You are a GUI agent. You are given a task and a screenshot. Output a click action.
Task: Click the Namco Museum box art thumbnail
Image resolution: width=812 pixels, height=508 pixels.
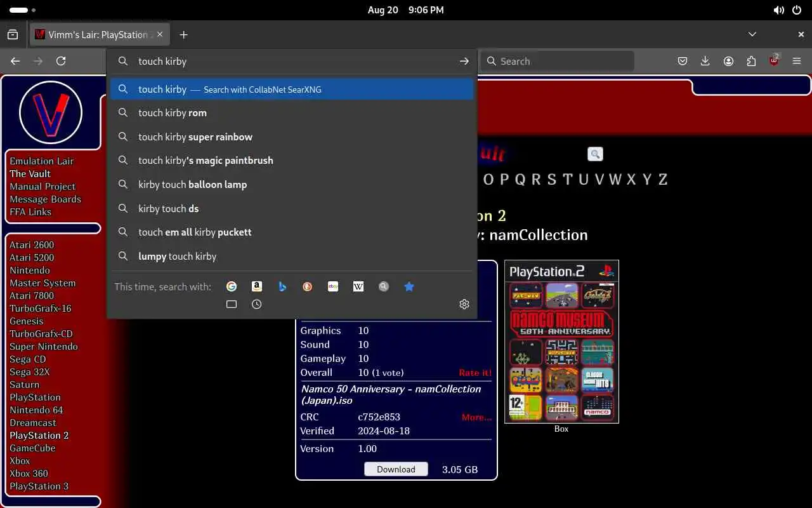tap(561, 342)
